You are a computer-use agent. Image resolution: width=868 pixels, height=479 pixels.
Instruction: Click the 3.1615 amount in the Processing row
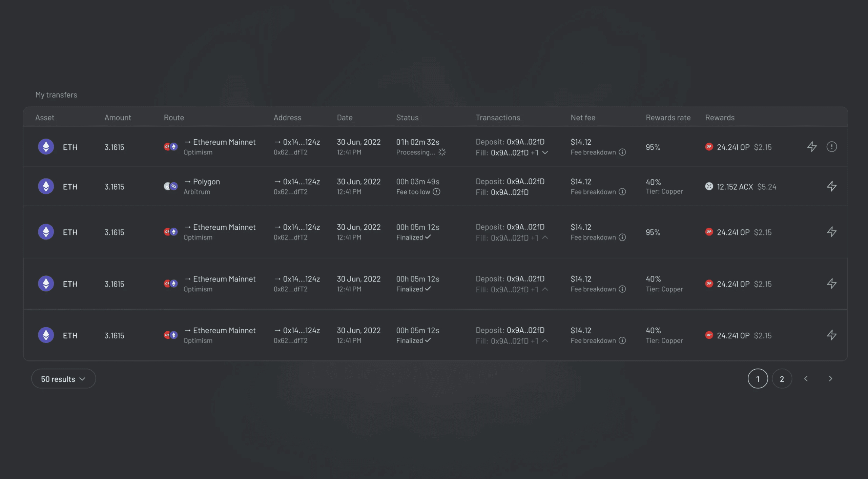point(114,147)
